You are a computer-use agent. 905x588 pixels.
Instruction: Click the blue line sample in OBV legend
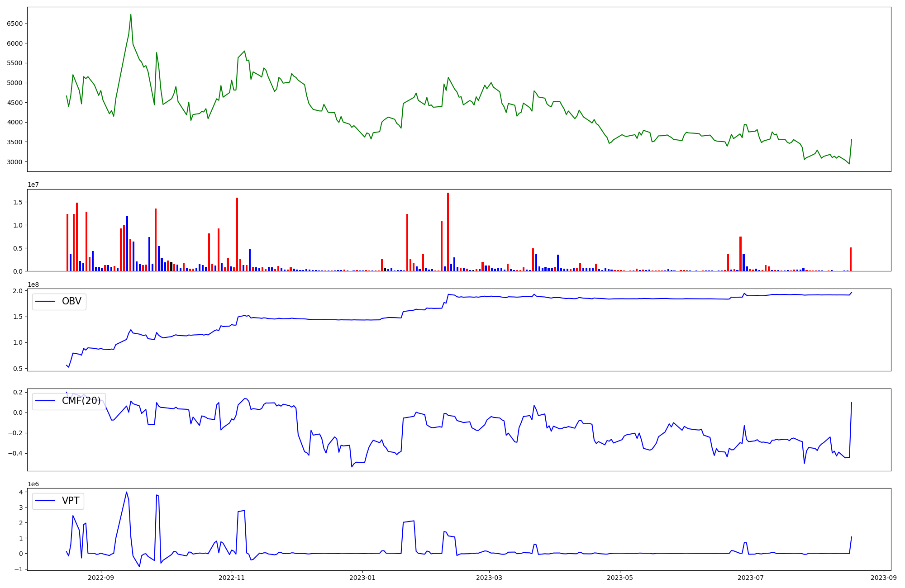tap(45, 302)
